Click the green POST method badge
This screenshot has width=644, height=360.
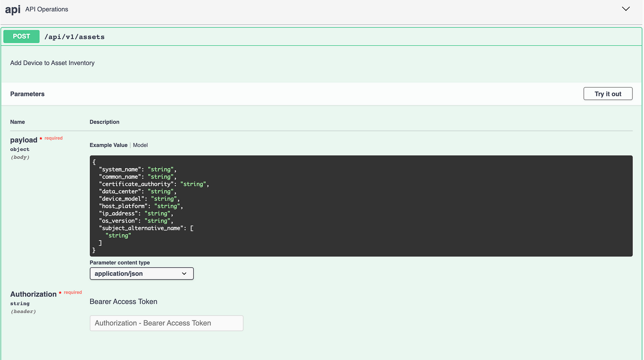(x=22, y=36)
